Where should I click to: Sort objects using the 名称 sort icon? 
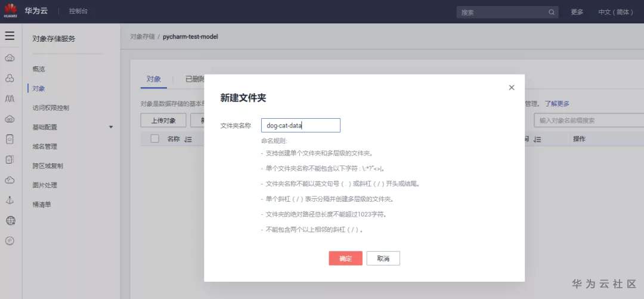coord(188,140)
